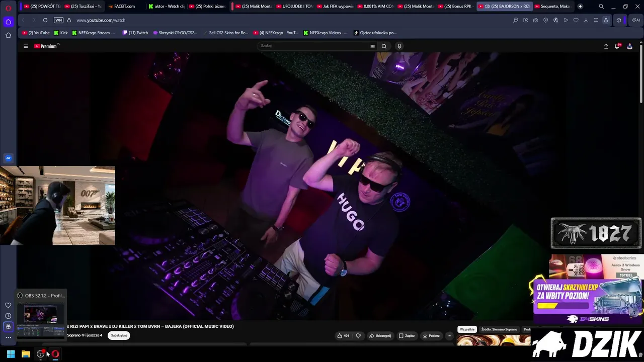Open the AI assistant button

click(x=635, y=20)
